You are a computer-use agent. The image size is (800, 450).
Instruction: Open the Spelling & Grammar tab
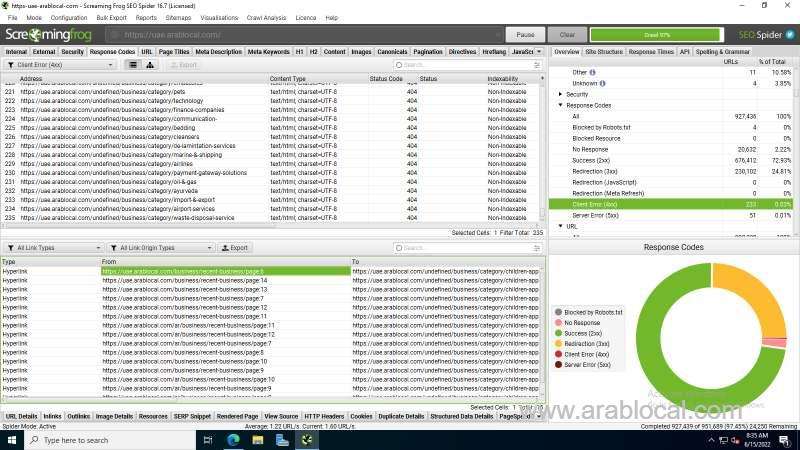(x=722, y=52)
